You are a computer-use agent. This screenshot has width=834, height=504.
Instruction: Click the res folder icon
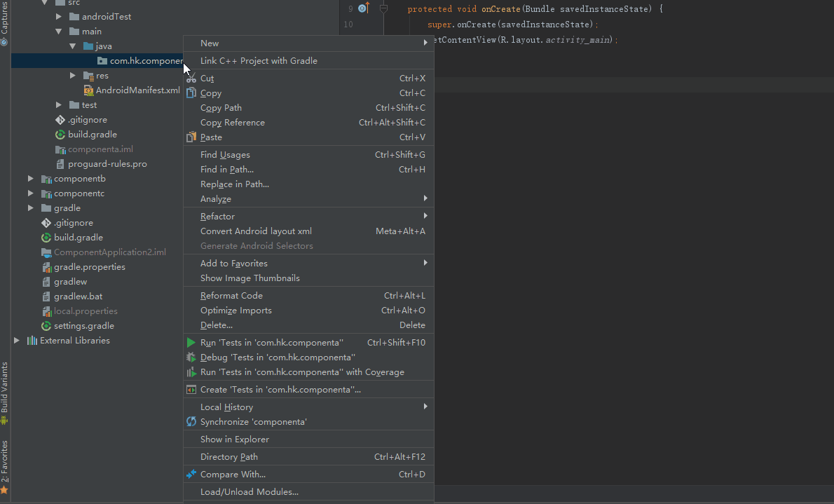[88, 76]
